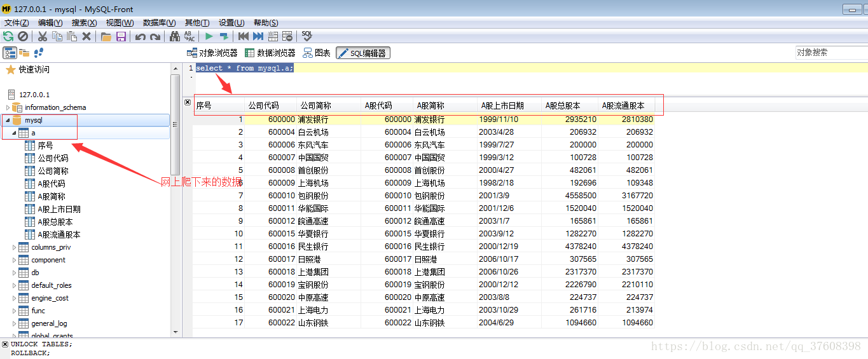The height and width of the screenshot is (359, 868).
Task: Open the 编辑(Y) menu
Action: pos(50,23)
